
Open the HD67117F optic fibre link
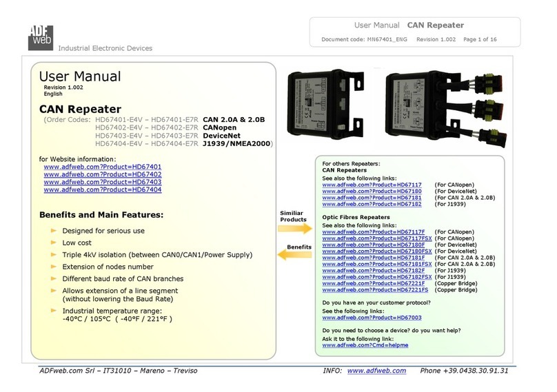(x=374, y=232)
